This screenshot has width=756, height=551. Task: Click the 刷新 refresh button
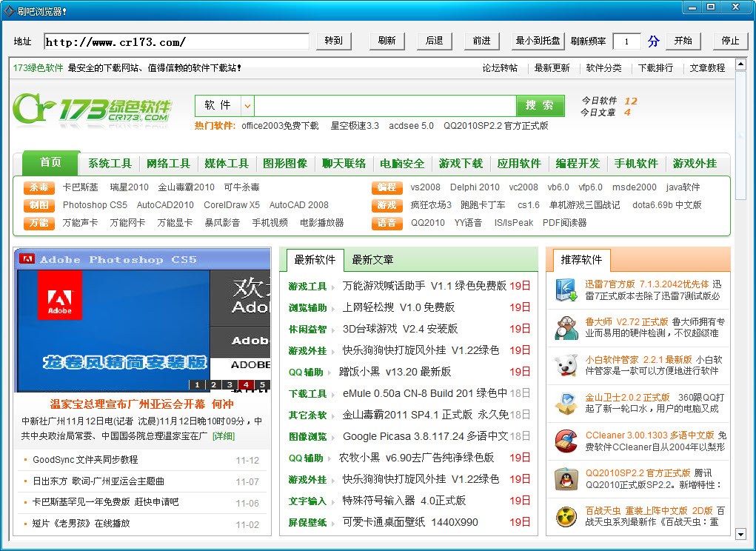coord(387,41)
